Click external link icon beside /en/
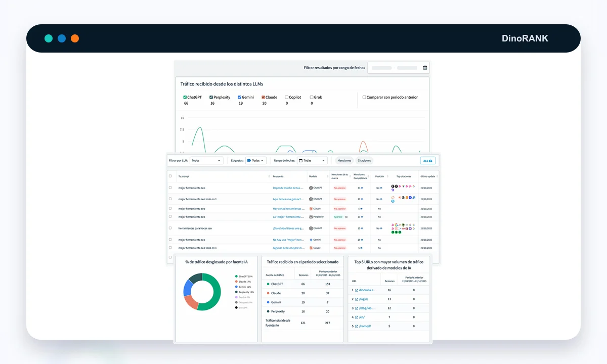Screen dimensions: 607x364 tap(357, 317)
